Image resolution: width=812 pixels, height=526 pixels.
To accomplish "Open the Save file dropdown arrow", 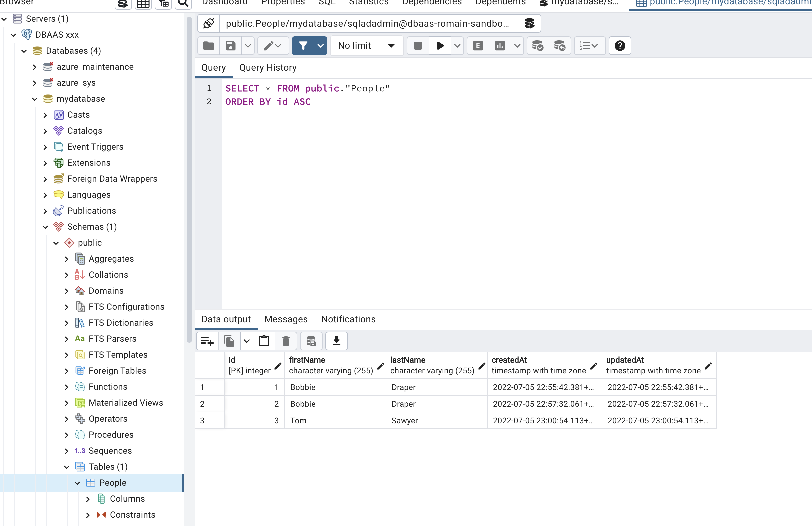I will [x=248, y=46].
